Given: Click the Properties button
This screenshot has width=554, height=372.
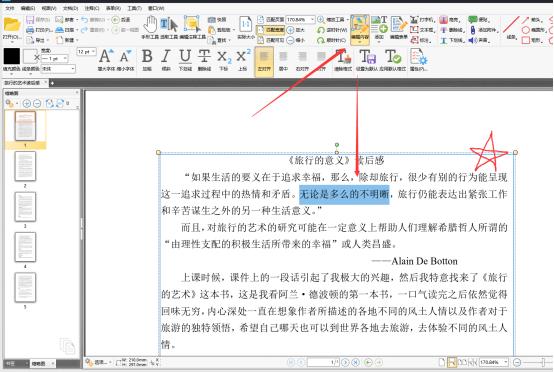Looking at the screenshot, I should (419, 59).
